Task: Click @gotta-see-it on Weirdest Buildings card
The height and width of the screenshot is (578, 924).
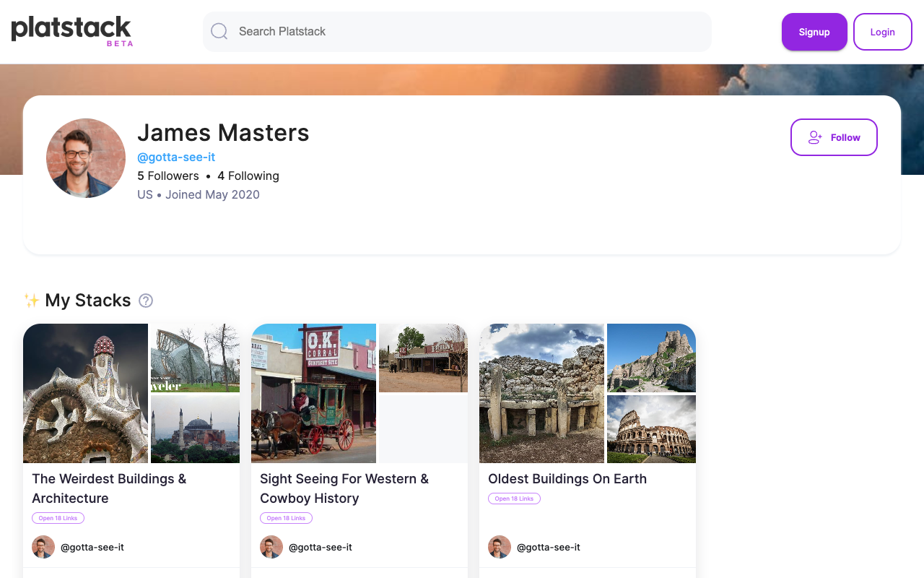Action: tap(92, 547)
